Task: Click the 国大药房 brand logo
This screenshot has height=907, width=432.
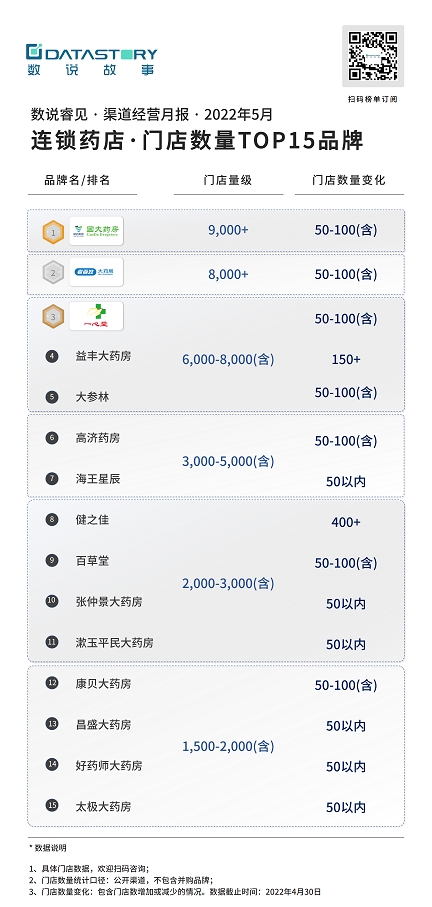Action: click(97, 231)
